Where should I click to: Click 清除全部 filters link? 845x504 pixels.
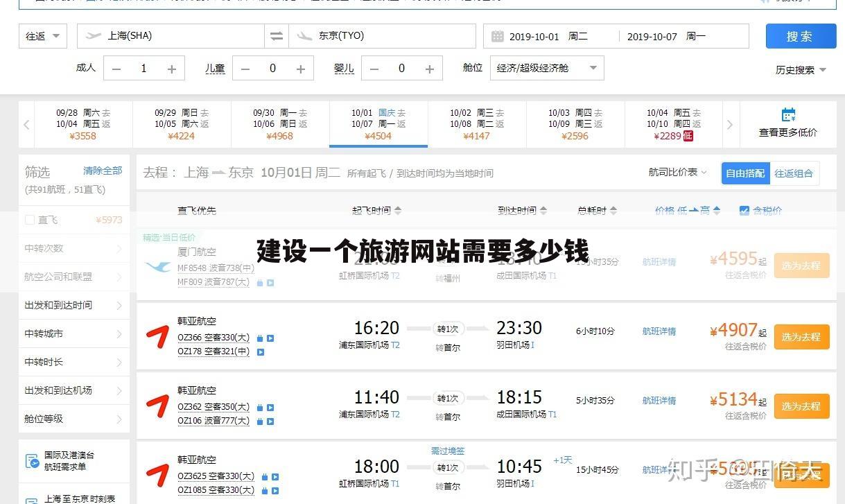tap(103, 171)
